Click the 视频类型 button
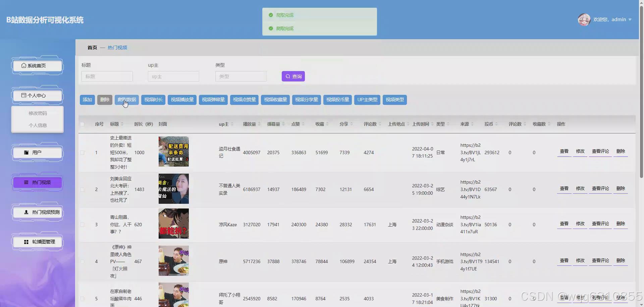This screenshot has height=307, width=644. [x=395, y=100]
